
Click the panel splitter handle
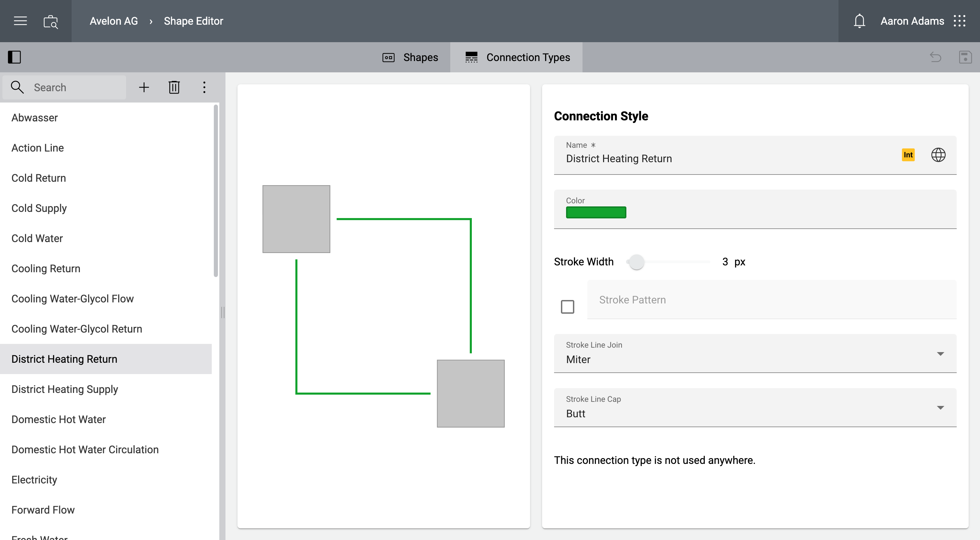coord(222,312)
